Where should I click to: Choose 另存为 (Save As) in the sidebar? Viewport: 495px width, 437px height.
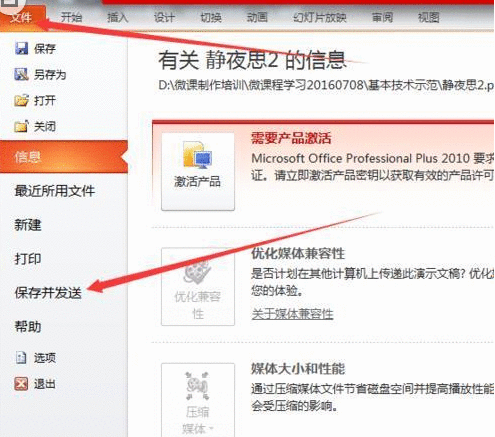pyautogui.click(x=50, y=74)
